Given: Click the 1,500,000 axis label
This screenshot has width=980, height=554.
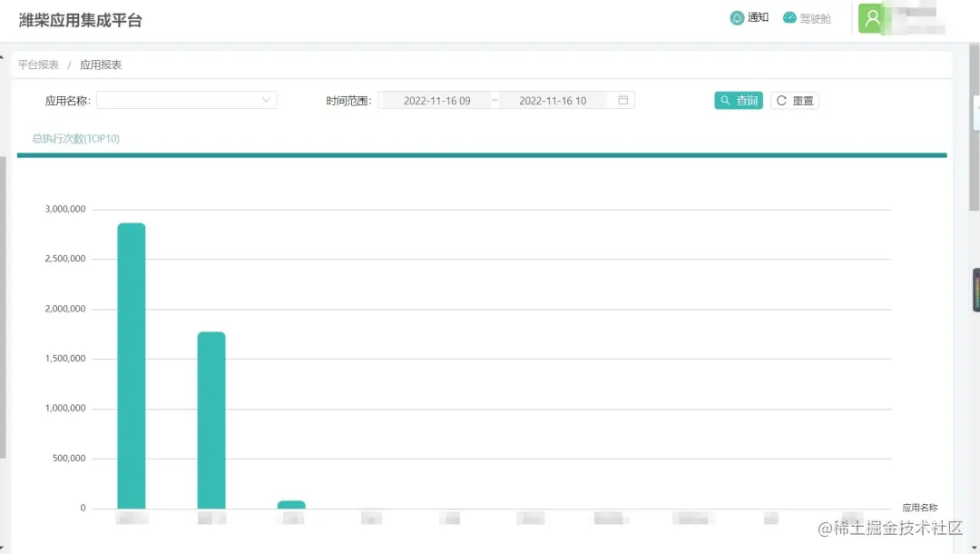Looking at the screenshot, I should (x=65, y=359).
